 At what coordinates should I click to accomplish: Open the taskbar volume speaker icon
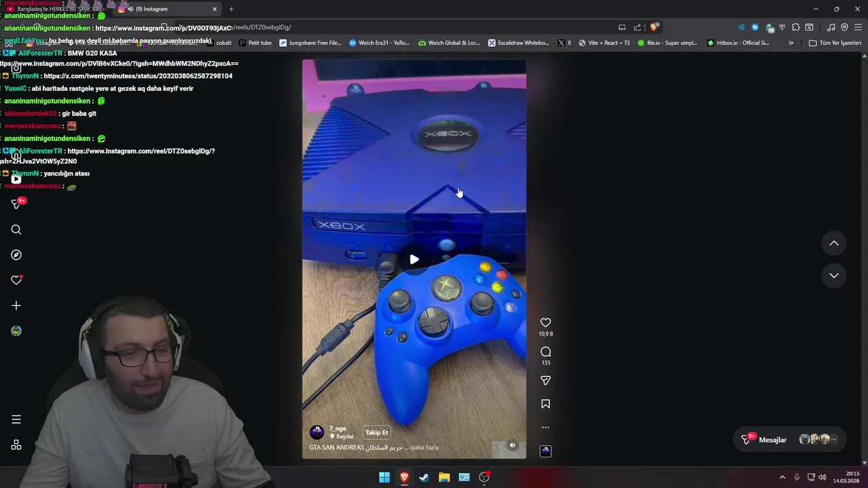(x=823, y=477)
